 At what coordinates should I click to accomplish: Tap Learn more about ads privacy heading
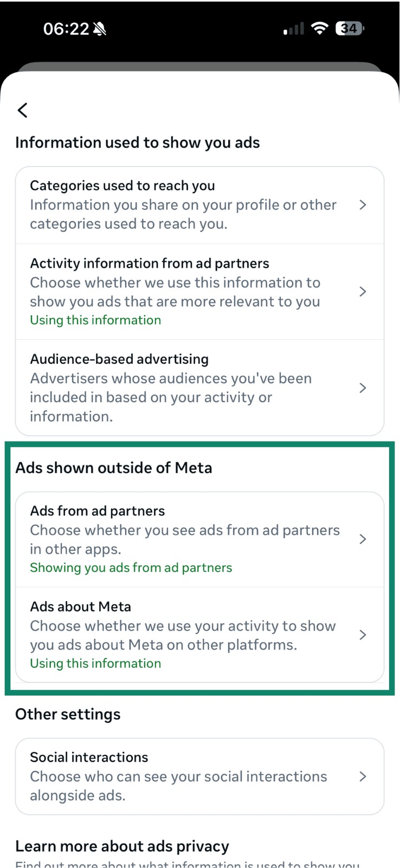tap(122, 846)
